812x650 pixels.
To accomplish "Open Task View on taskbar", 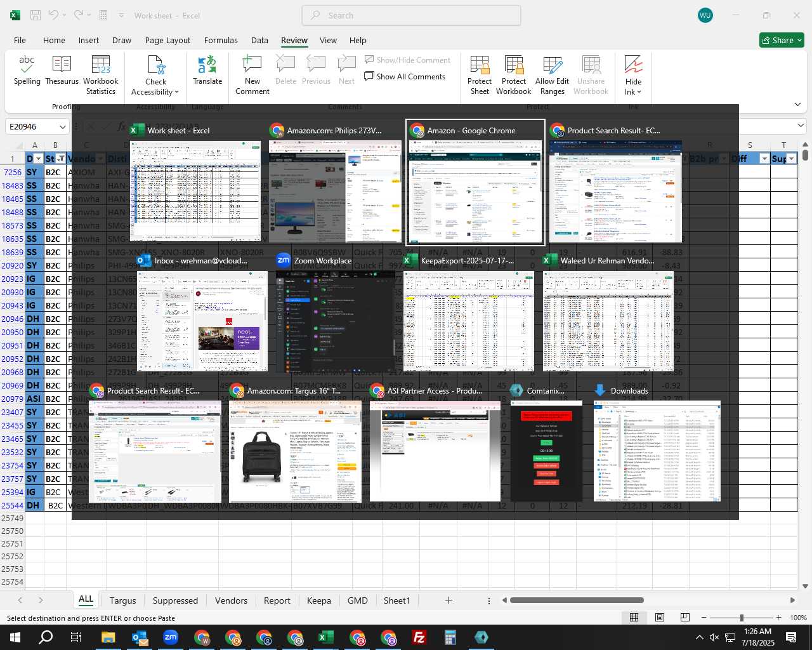I will point(76,637).
